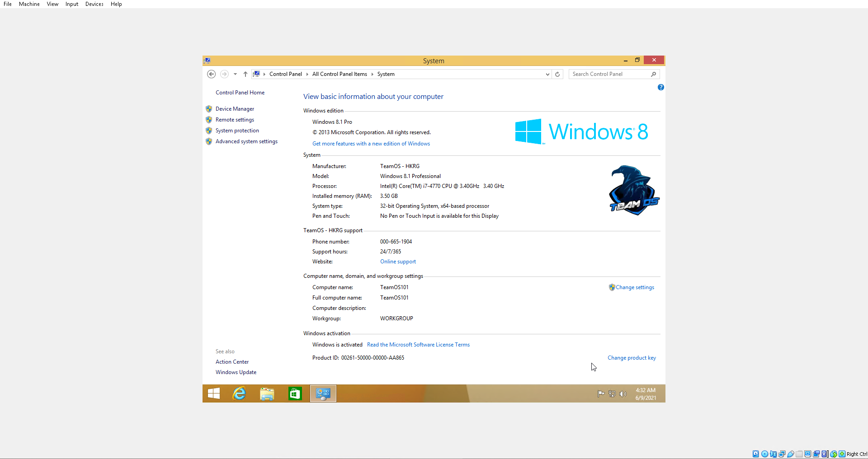The width and height of the screenshot is (868, 459).
Task: Open File Explorer from the taskbar
Action: tap(267, 393)
